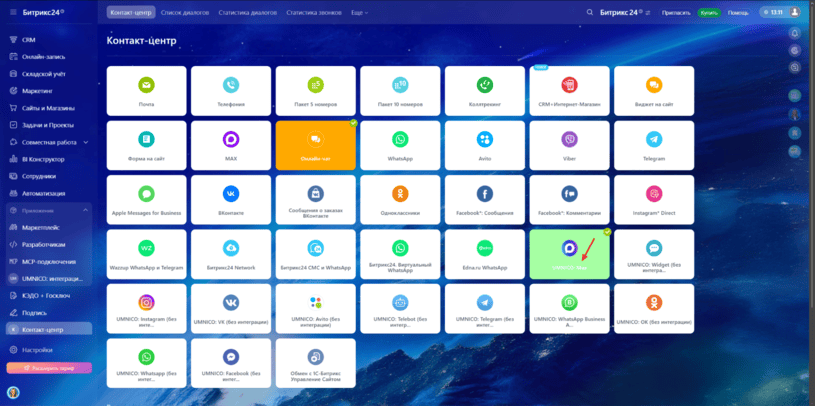The height and width of the screenshot is (406, 815).
Task: Click the notifications bell icon
Action: pos(795,33)
